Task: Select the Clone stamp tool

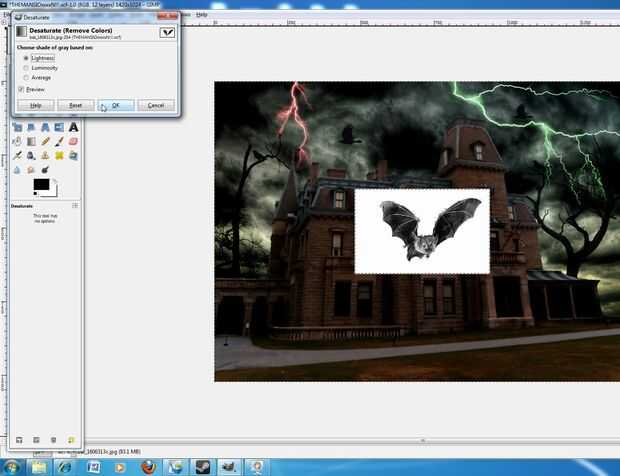Action: coord(45,155)
